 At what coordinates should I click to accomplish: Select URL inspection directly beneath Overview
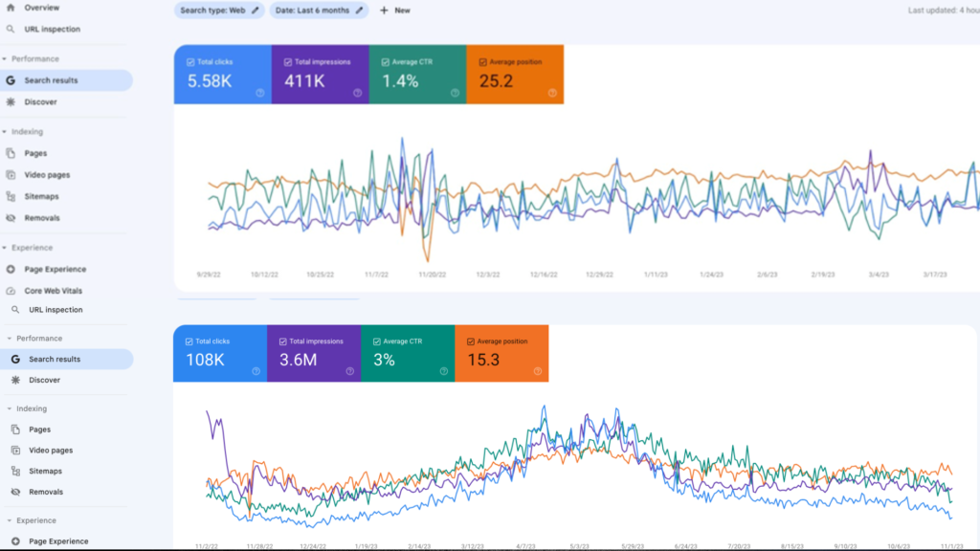click(x=52, y=29)
